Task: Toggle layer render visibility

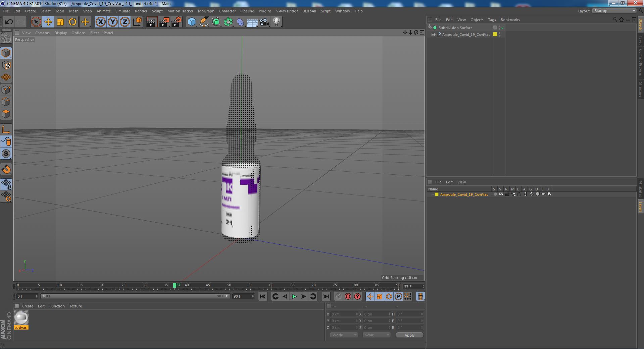Action: click(507, 194)
